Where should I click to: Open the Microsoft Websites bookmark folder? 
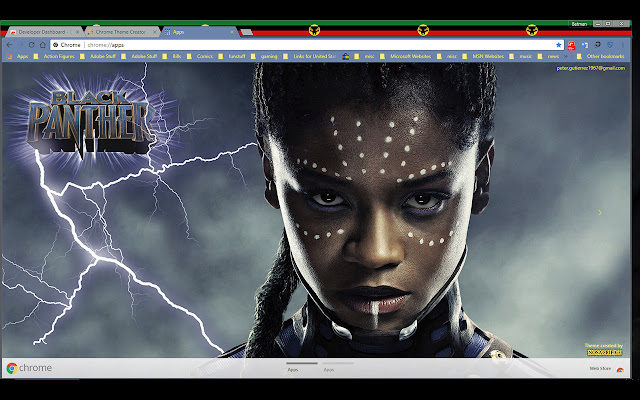click(x=405, y=56)
